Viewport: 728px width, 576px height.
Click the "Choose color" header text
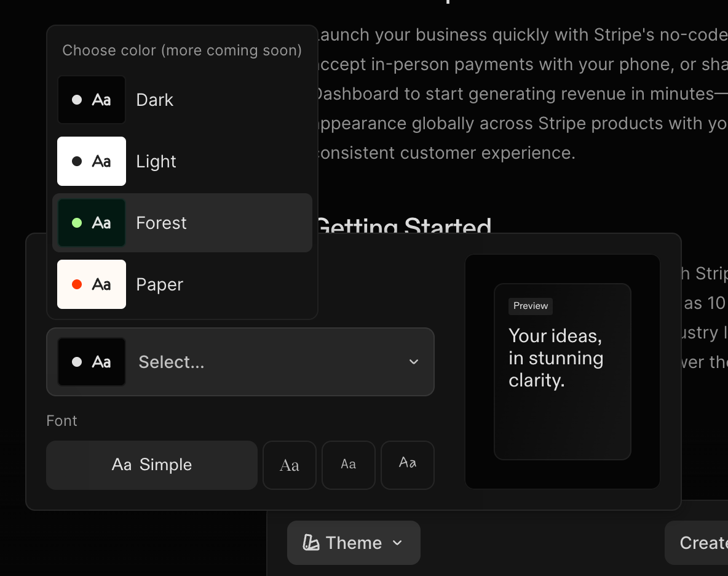tap(182, 50)
